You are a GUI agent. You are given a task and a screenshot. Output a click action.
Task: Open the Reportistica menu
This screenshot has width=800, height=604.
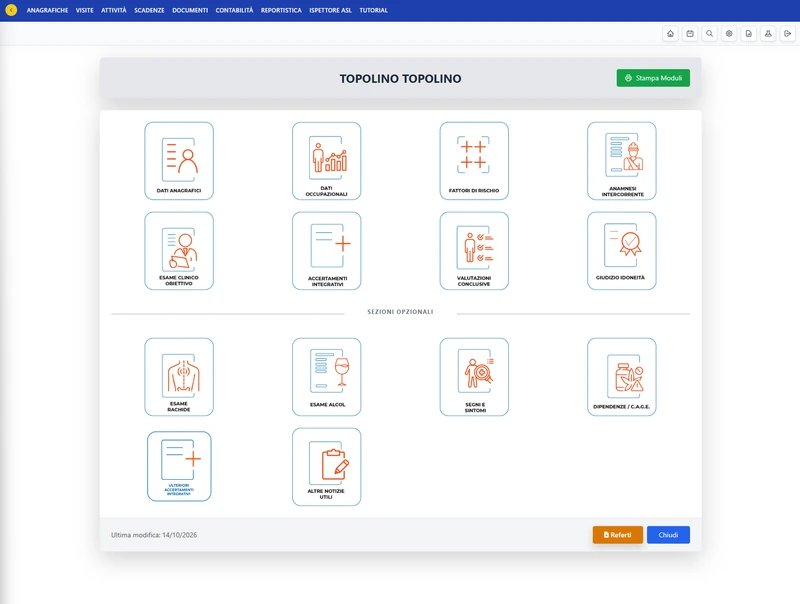click(x=281, y=10)
